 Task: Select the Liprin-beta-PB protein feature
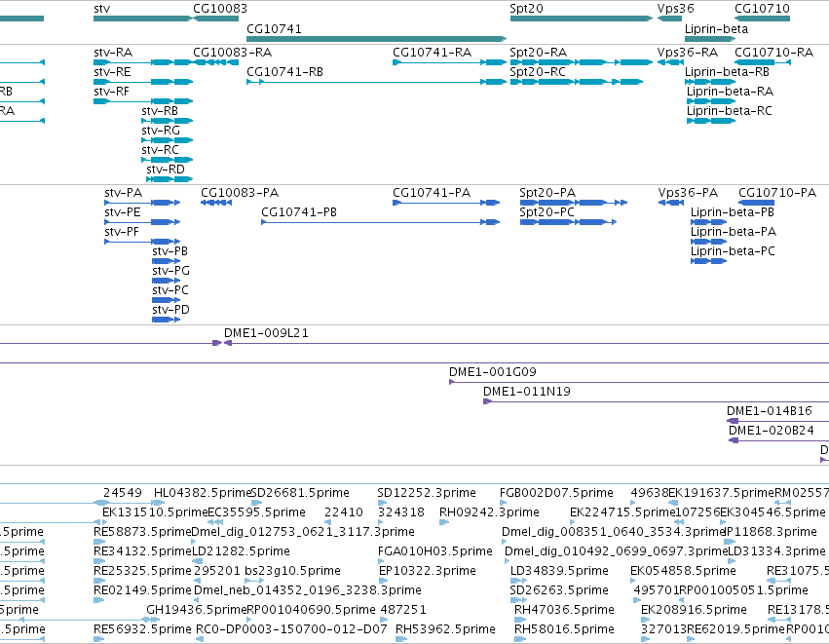click(708, 222)
